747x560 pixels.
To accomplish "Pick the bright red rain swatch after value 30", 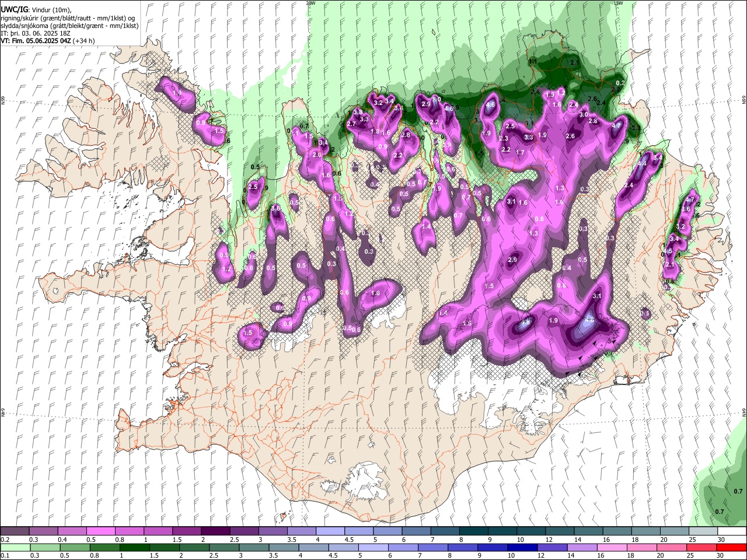I will [732, 547].
